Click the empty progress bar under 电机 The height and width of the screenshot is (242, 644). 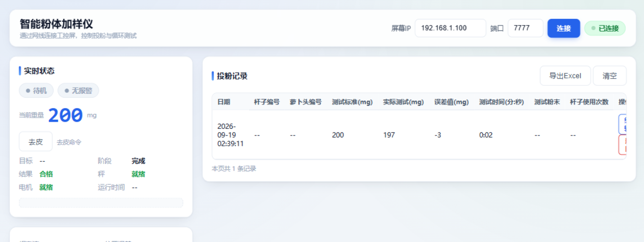click(x=101, y=203)
